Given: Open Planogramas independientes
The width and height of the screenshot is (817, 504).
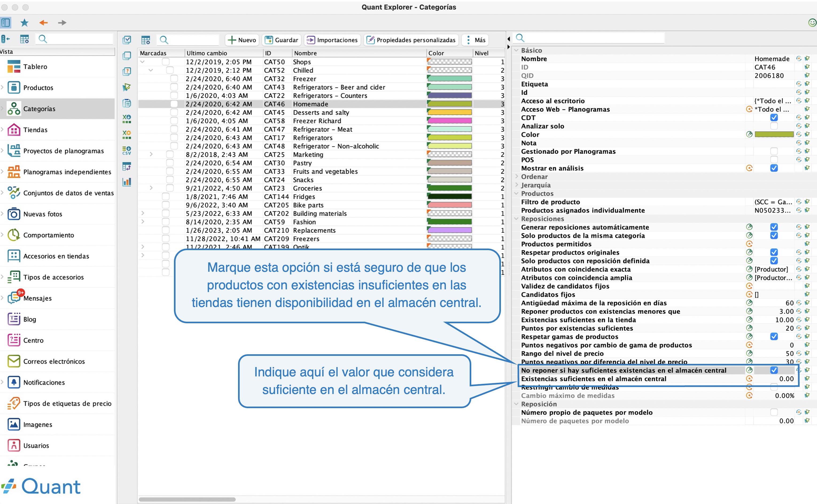Looking at the screenshot, I should point(57,172).
